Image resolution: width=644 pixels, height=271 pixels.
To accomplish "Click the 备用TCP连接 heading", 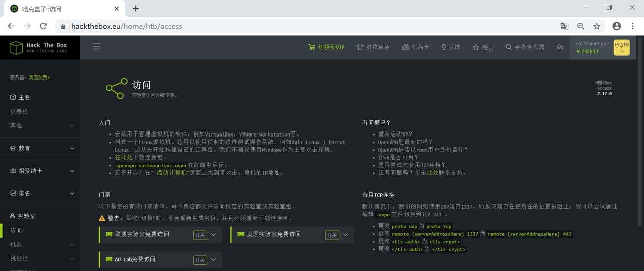I will click(x=378, y=195).
